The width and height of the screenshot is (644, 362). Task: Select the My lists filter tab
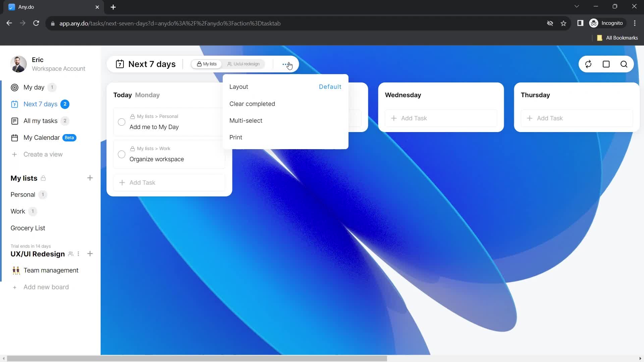coord(206,64)
